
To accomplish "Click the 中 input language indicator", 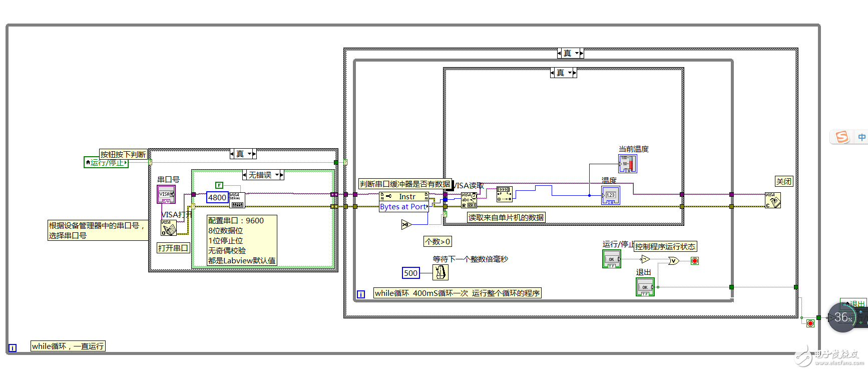I will (x=861, y=137).
